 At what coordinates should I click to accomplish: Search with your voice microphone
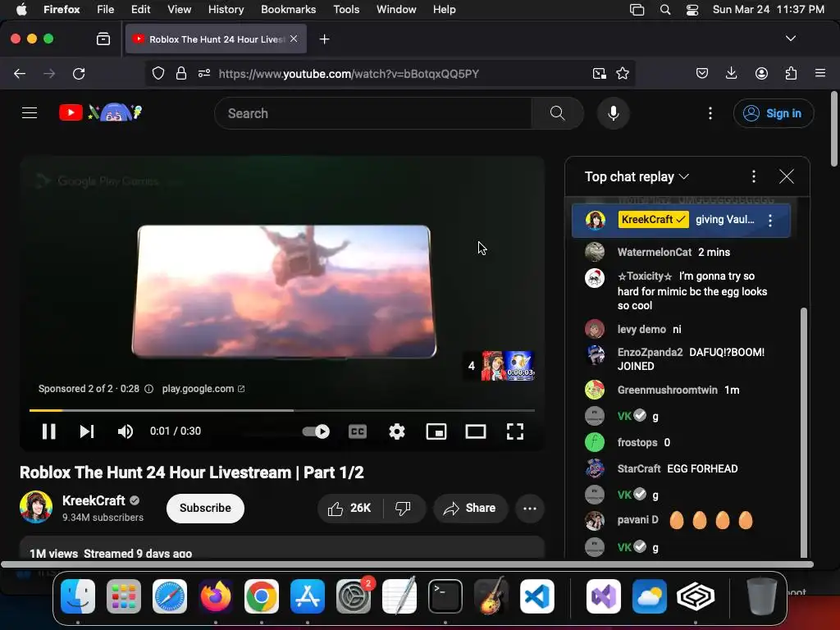coord(614,113)
